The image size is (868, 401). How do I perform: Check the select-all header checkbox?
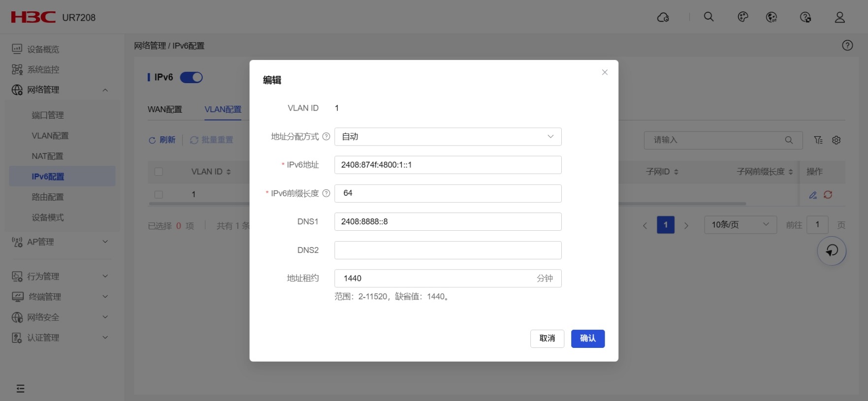click(x=159, y=172)
